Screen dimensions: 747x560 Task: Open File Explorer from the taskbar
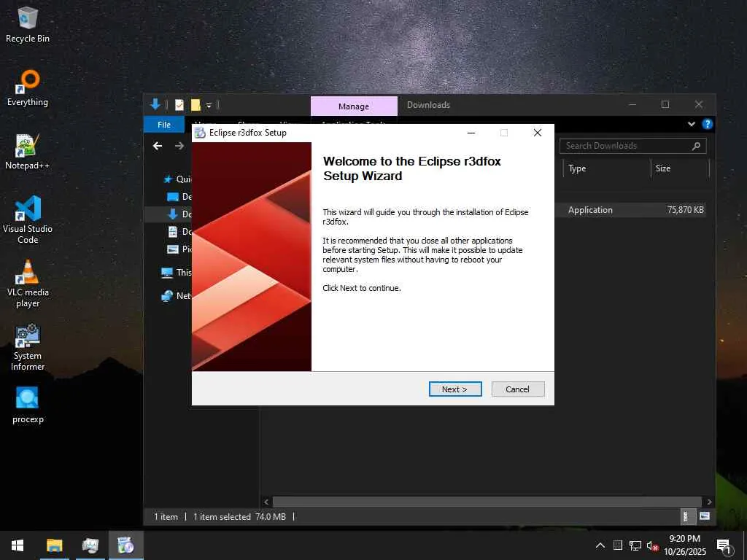[x=54, y=545]
